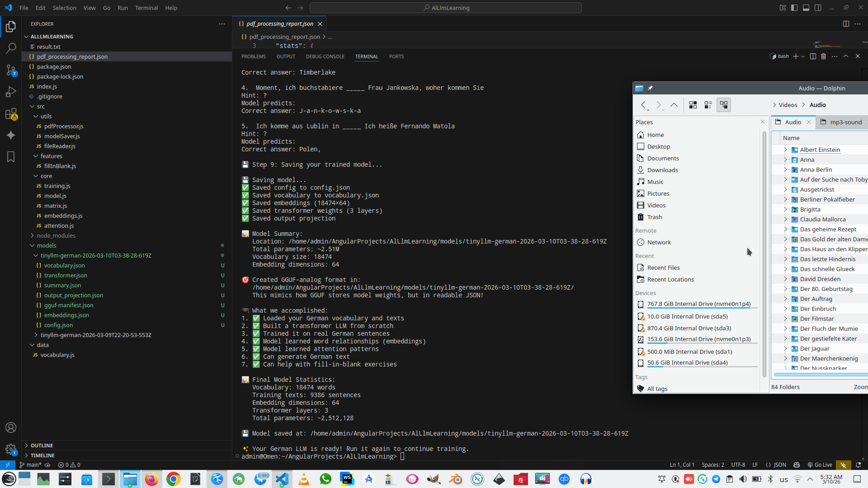This screenshot has width=868, height=488.
Task: Kill terminal with the trash icon
Action: coord(823,56)
